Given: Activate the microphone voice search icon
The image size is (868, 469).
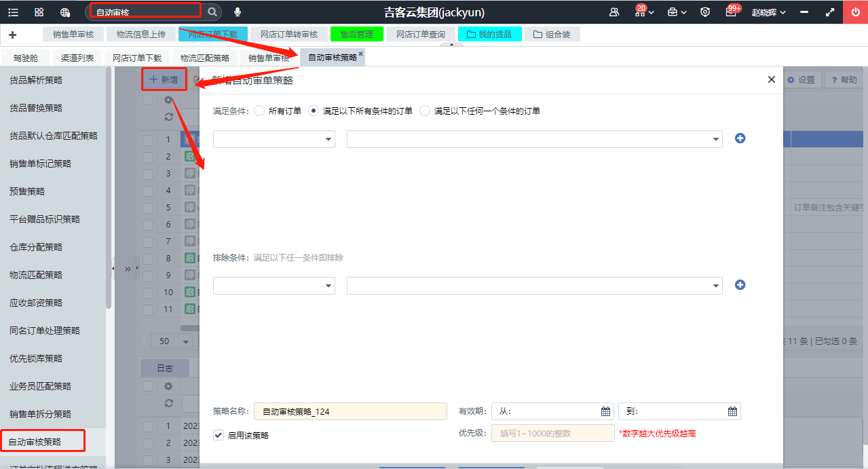Looking at the screenshot, I should click(x=237, y=12).
